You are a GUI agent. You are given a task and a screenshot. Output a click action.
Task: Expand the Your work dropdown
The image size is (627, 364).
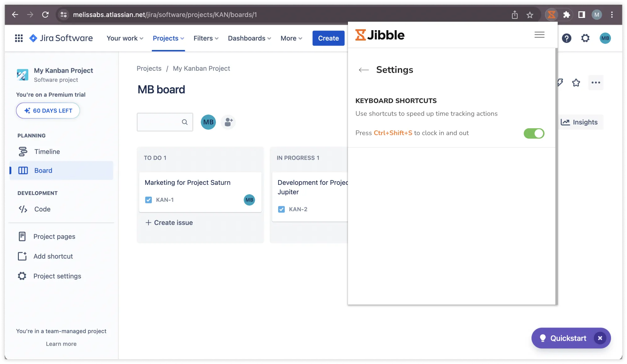(x=125, y=38)
